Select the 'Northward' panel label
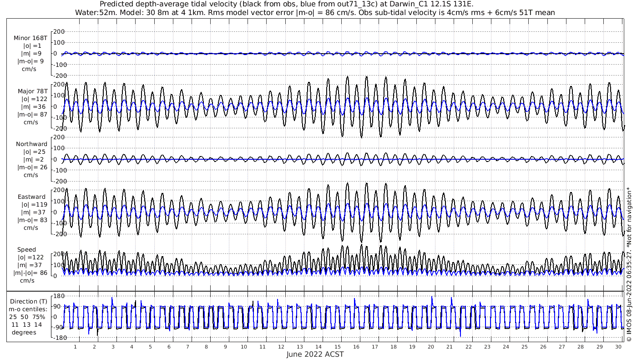Image resolution: width=637 pixels, height=364 pixels. (31, 144)
